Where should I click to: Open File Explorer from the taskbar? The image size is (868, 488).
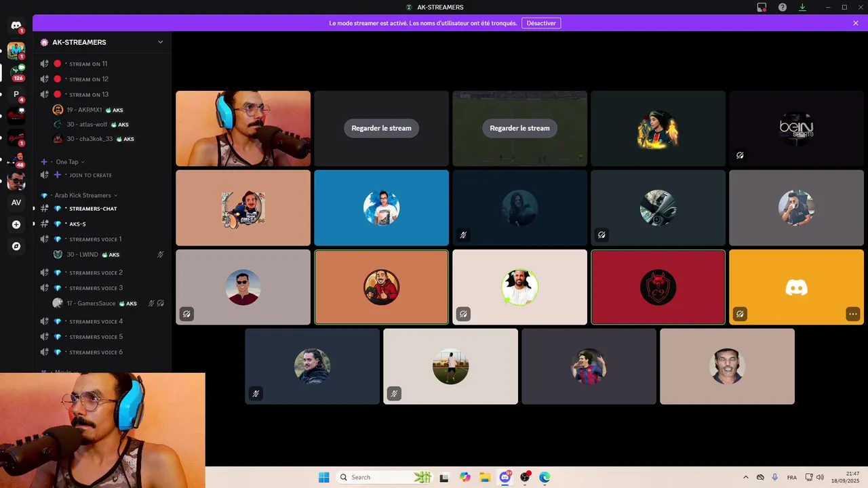click(x=485, y=477)
